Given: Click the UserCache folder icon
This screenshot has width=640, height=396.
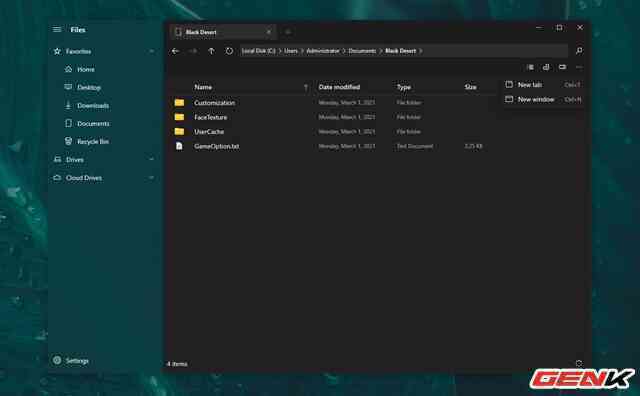Looking at the screenshot, I should click(x=179, y=131).
